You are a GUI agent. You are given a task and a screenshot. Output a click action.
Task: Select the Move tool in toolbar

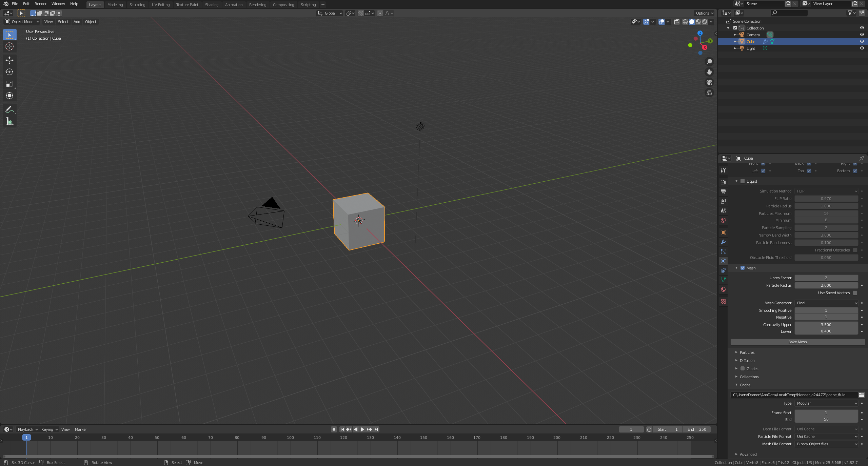[9, 60]
